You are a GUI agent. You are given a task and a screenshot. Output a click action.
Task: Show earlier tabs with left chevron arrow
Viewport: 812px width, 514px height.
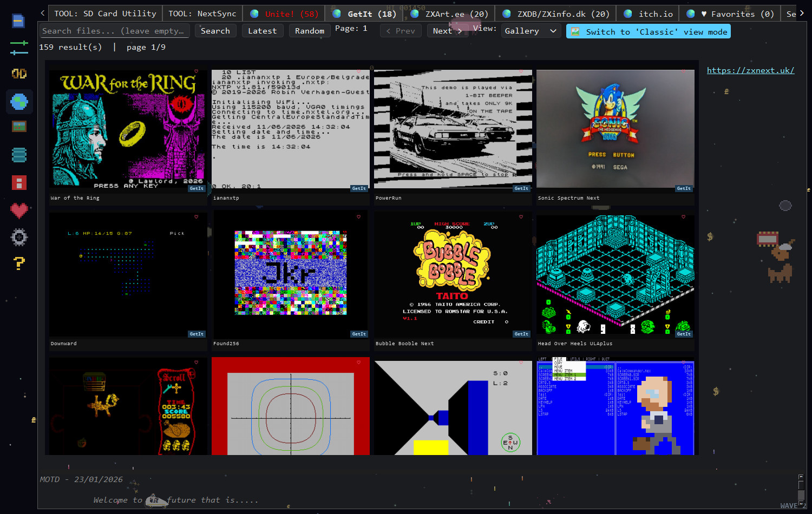pyautogui.click(x=43, y=14)
